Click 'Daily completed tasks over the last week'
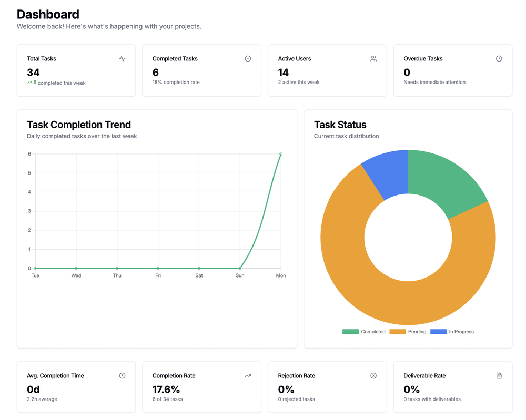This screenshot has height=420, width=526. pos(82,136)
